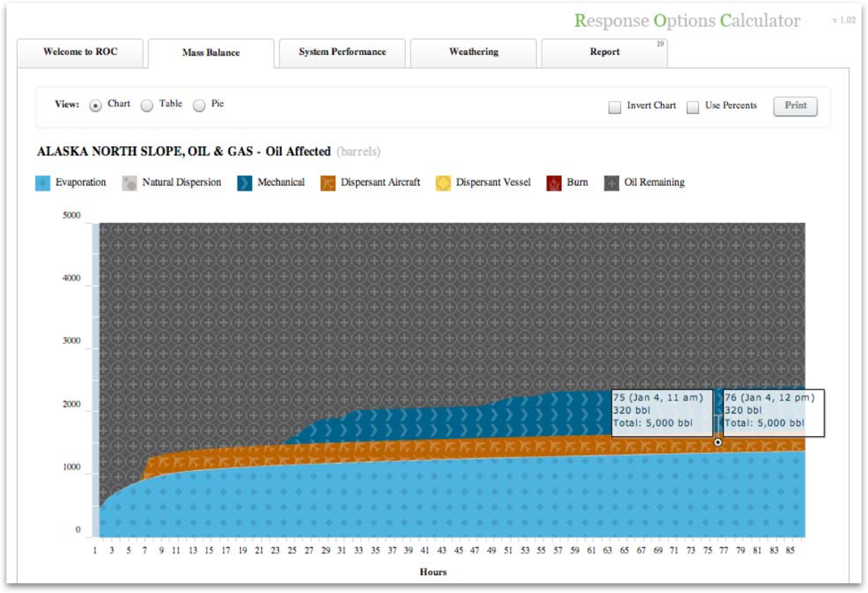Screen dimensions: 868x593
Task: Click the (barrels) unit label
Action: click(x=359, y=152)
